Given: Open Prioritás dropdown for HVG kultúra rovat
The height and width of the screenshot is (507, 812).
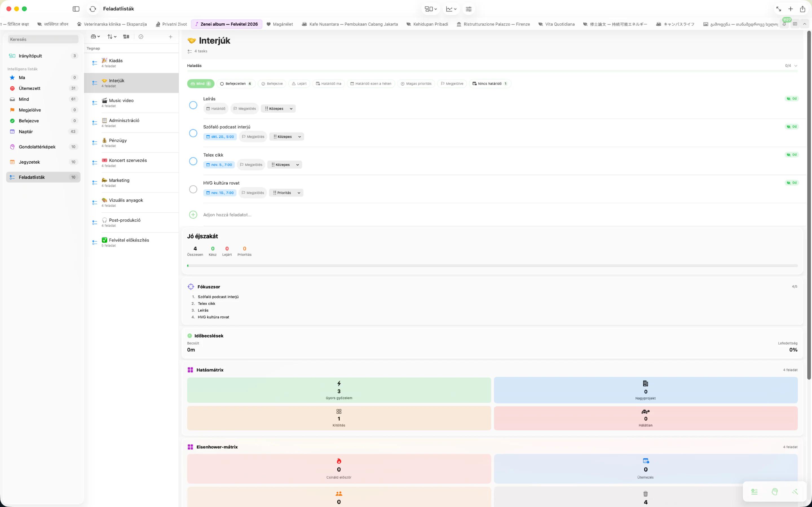Looking at the screenshot, I should (286, 193).
